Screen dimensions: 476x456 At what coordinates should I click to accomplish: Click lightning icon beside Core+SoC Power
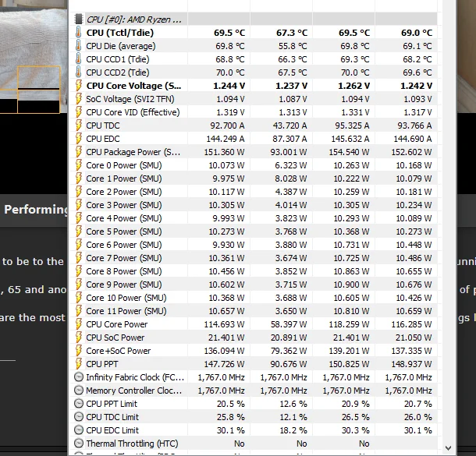point(79,351)
